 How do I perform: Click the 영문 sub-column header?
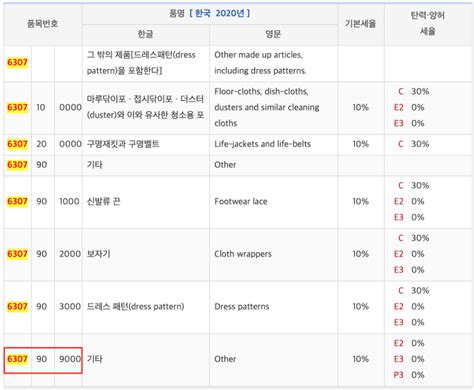[273, 34]
